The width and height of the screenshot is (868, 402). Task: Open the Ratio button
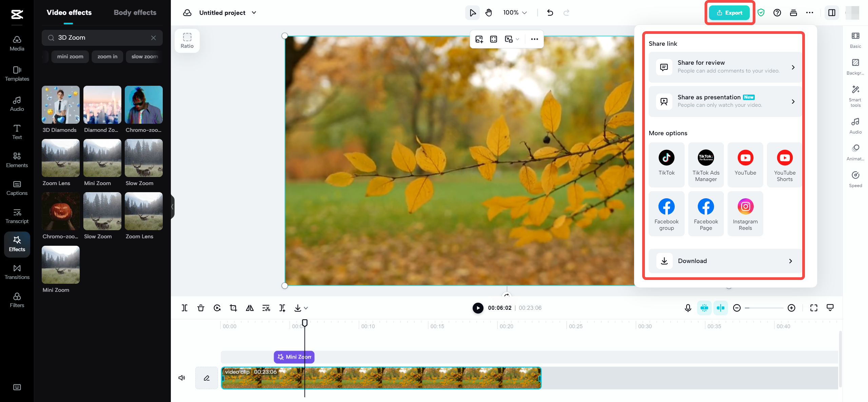[187, 41]
